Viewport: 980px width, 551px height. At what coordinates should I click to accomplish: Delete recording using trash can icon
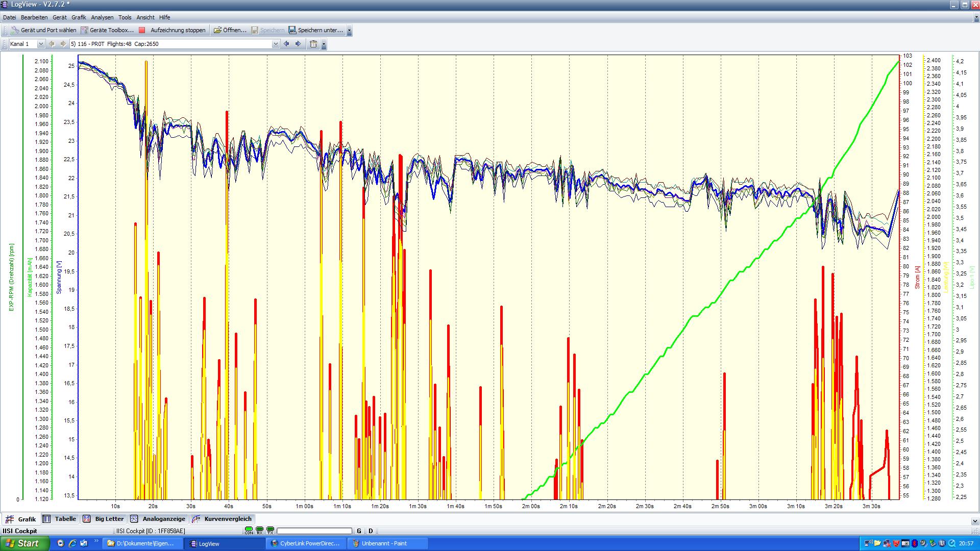point(313,44)
